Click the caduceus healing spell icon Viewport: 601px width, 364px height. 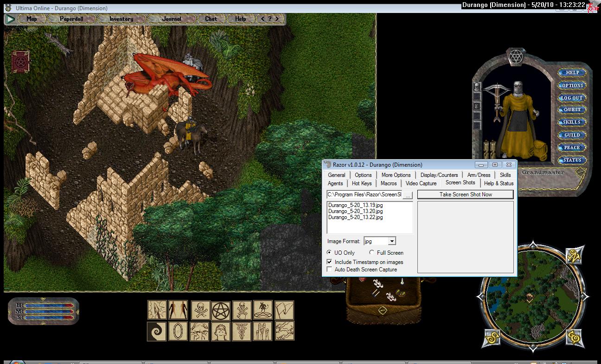point(242,331)
